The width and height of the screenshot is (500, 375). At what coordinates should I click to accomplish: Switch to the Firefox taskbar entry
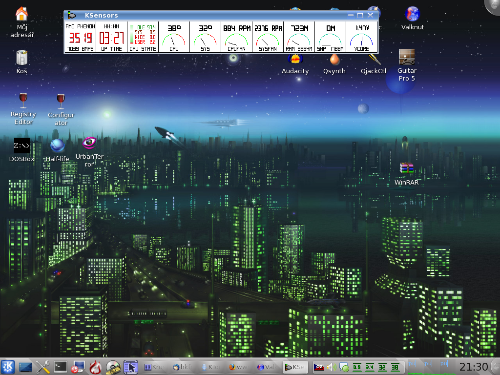(x=238, y=367)
